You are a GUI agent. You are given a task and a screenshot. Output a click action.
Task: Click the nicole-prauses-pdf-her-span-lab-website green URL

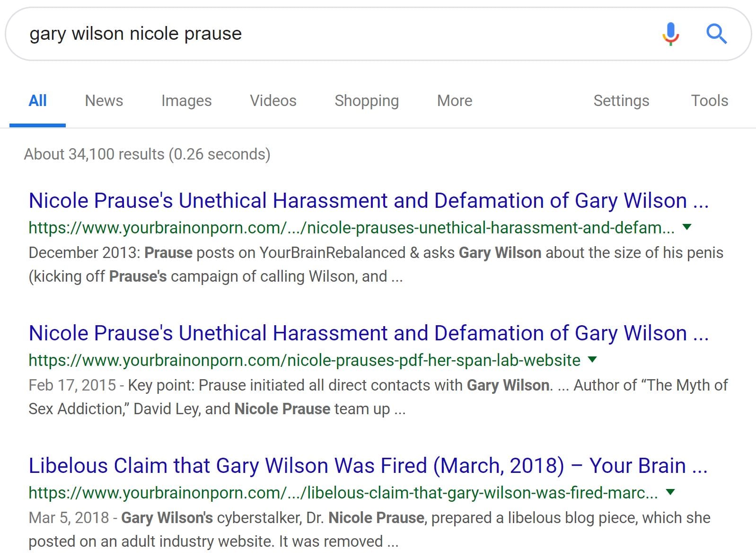(x=304, y=360)
